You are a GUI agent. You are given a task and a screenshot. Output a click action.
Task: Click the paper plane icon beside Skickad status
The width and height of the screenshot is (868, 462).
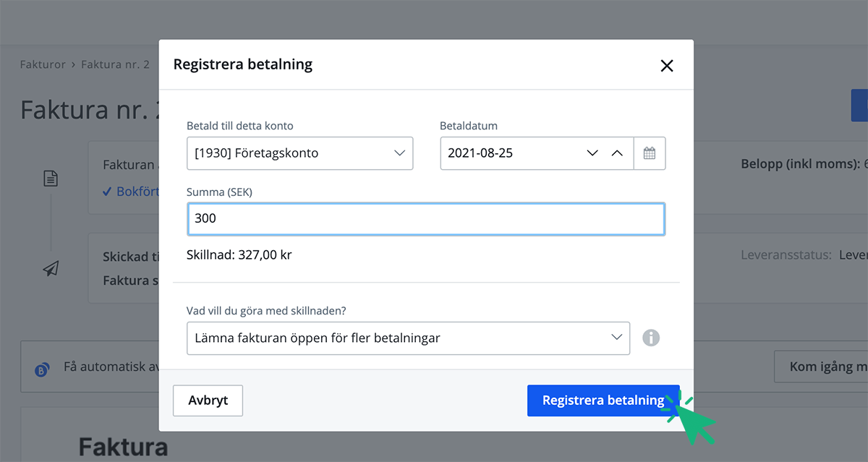click(50, 268)
